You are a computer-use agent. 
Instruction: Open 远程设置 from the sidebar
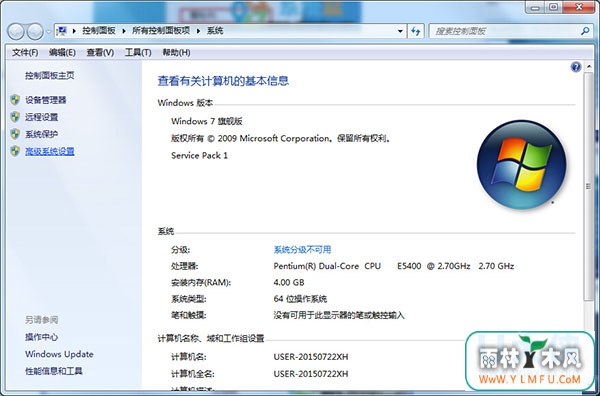coord(41,117)
